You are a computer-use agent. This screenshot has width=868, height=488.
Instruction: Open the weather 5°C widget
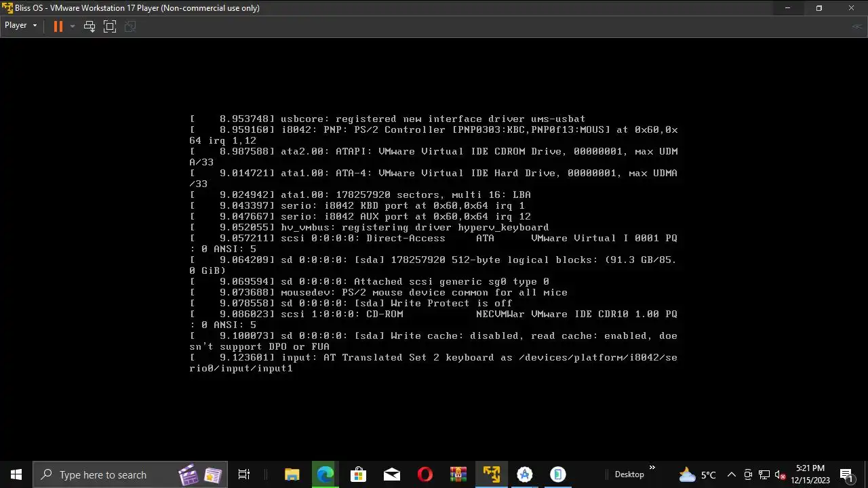[x=698, y=474]
